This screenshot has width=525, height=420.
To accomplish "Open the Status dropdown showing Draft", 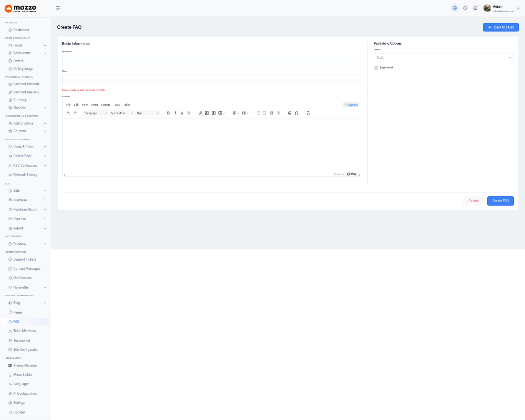I will [x=444, y=58].
